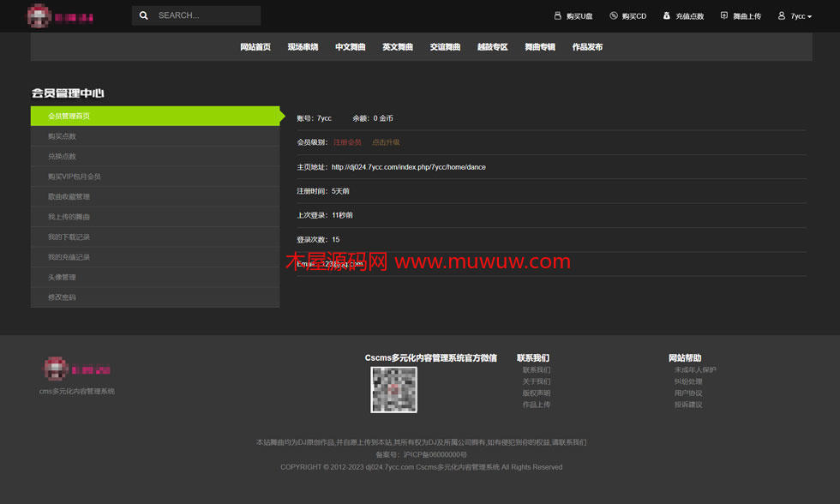Click 关于我们 in the footer
The width and height of the screenshot is (840, 504).
click(x=537, y=381)
